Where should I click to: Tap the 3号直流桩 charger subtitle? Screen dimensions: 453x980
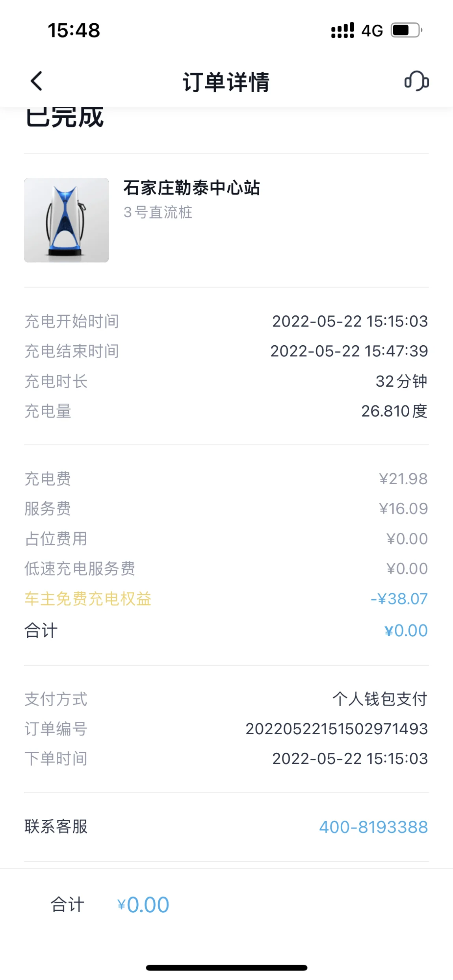coord(158,212)
